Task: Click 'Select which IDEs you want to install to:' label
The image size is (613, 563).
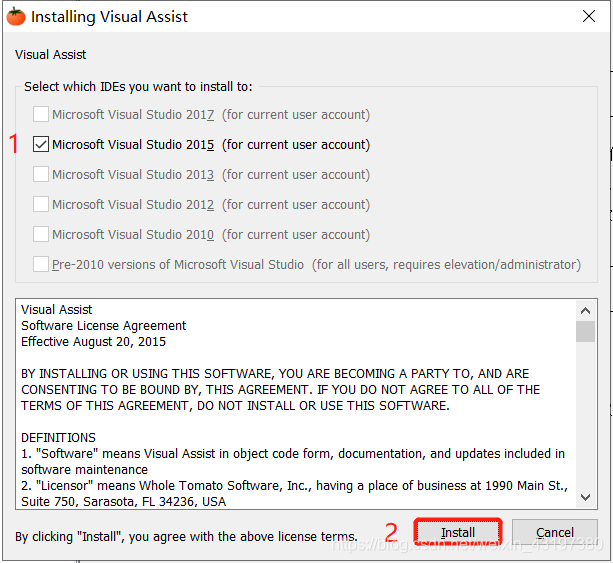Action: (138, 87)
